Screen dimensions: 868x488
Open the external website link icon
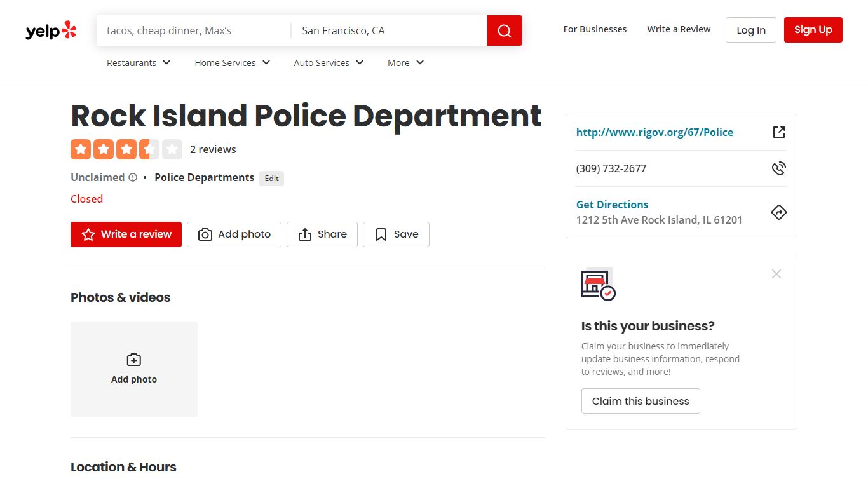(x=779, y=132)
